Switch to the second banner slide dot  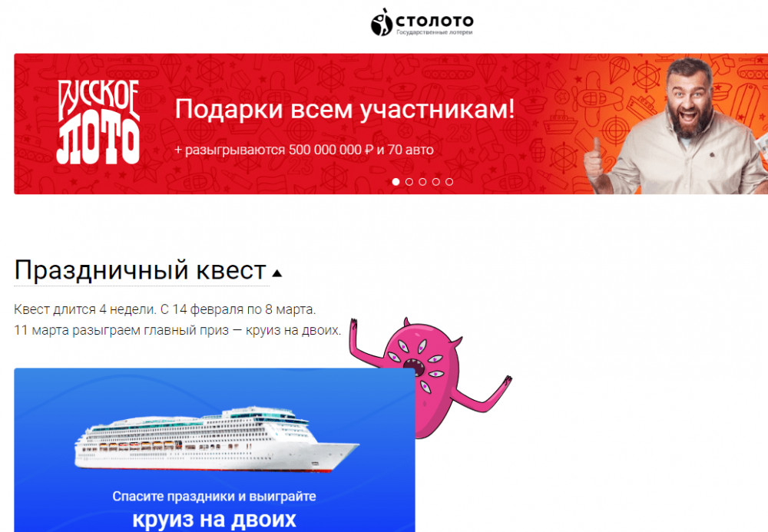[409, 182]
